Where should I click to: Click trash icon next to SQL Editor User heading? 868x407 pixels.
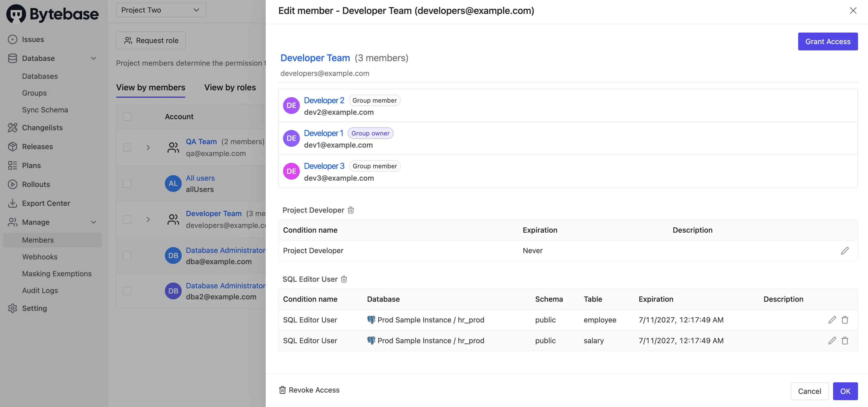tap(344, 279)
